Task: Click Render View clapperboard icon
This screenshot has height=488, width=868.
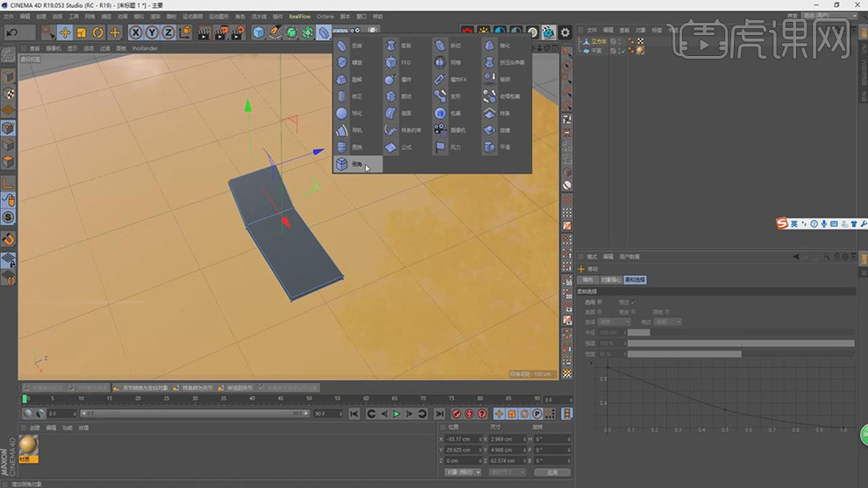Action: 203,32
